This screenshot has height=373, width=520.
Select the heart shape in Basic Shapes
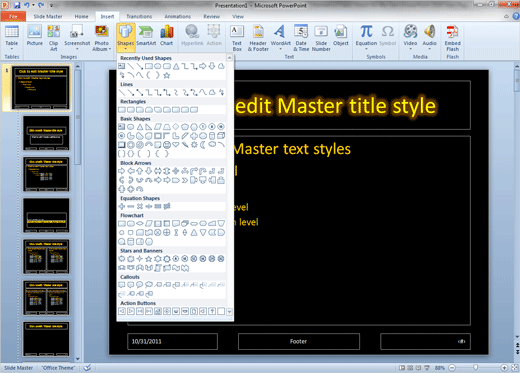176,145
